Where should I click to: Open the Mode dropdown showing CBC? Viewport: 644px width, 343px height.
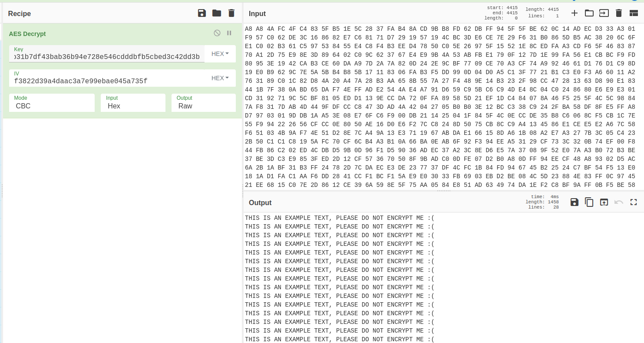52,106
